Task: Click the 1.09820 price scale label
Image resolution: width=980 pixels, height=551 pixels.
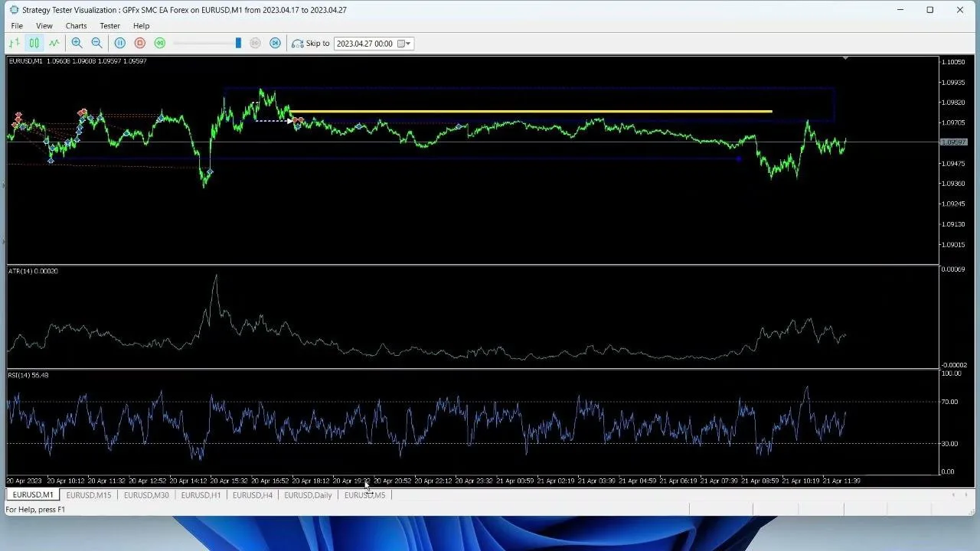Action: click(954, 103)
